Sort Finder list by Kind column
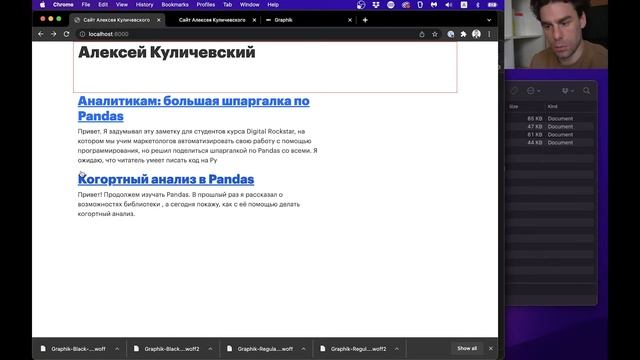 [552, 107]
